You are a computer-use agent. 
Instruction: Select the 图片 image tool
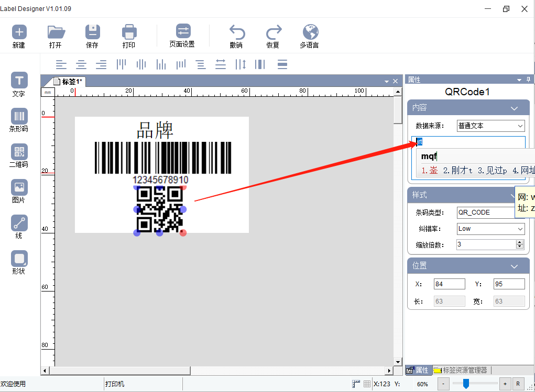coord(19,187)
